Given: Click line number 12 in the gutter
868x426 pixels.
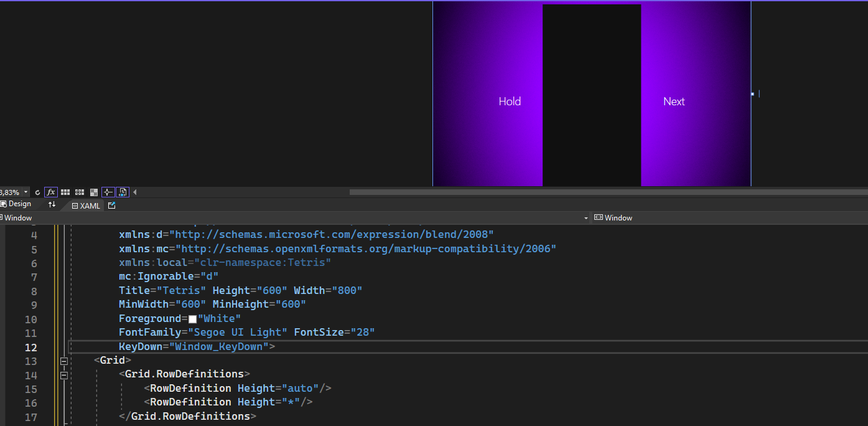Looking at the screenshot, I should click(x=30, y=348).
